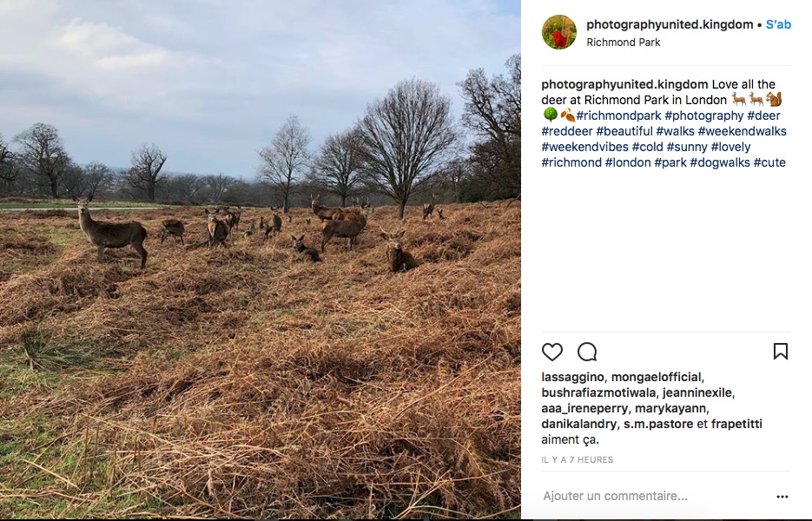Open the Richmond Park location page
Screen dimensions: 812x521
coord(622,41)
